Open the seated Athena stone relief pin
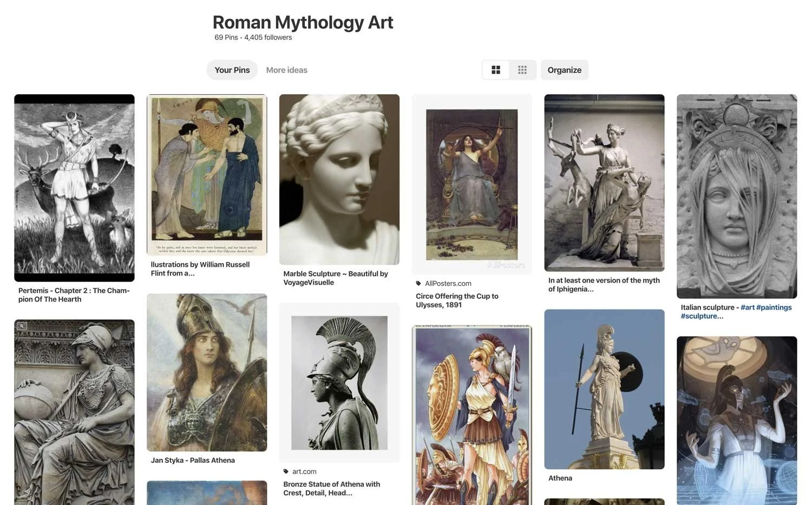The height and width of the screenshot is (505, 812). tap(74, 412)
